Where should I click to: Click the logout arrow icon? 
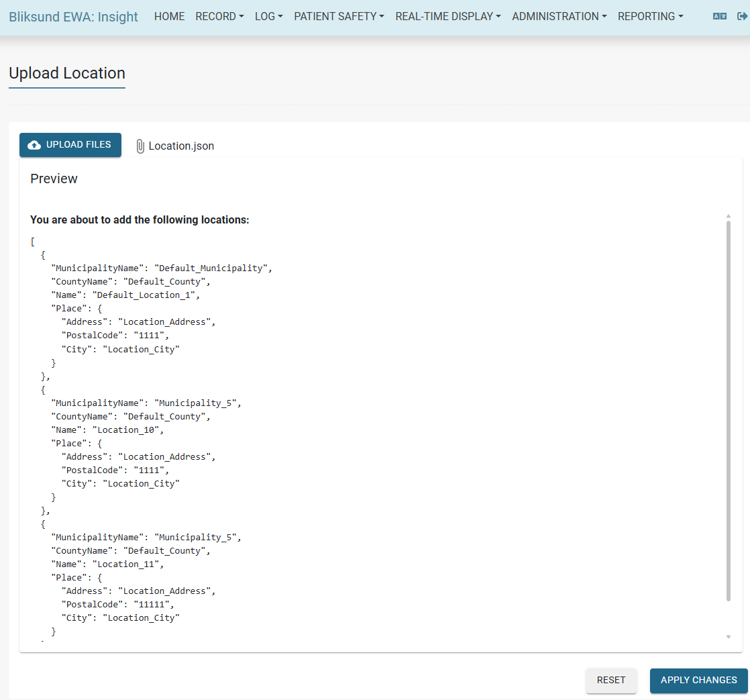[742, 17]
